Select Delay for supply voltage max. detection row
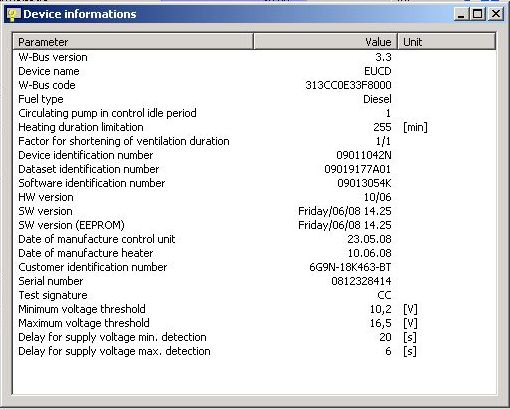The width and height of the screenshot is (510, 409). pyautogui.click(x=254, y=351)
